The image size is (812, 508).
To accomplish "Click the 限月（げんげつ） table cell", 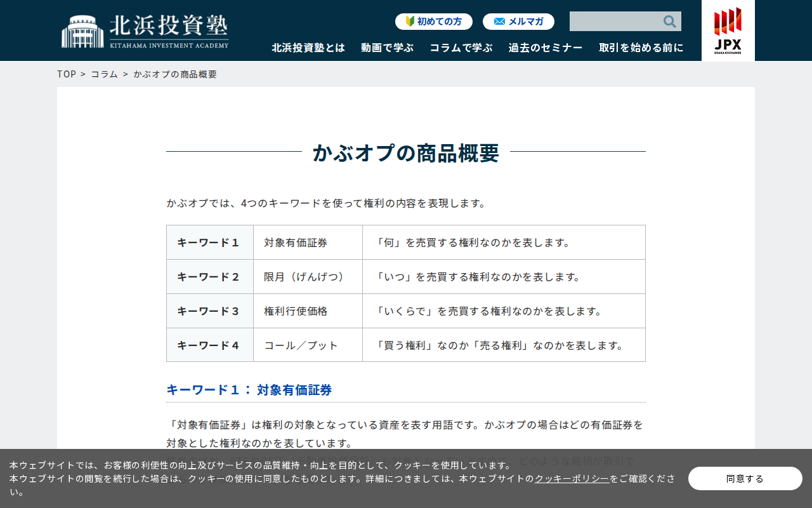I will (x=308, y=277).
